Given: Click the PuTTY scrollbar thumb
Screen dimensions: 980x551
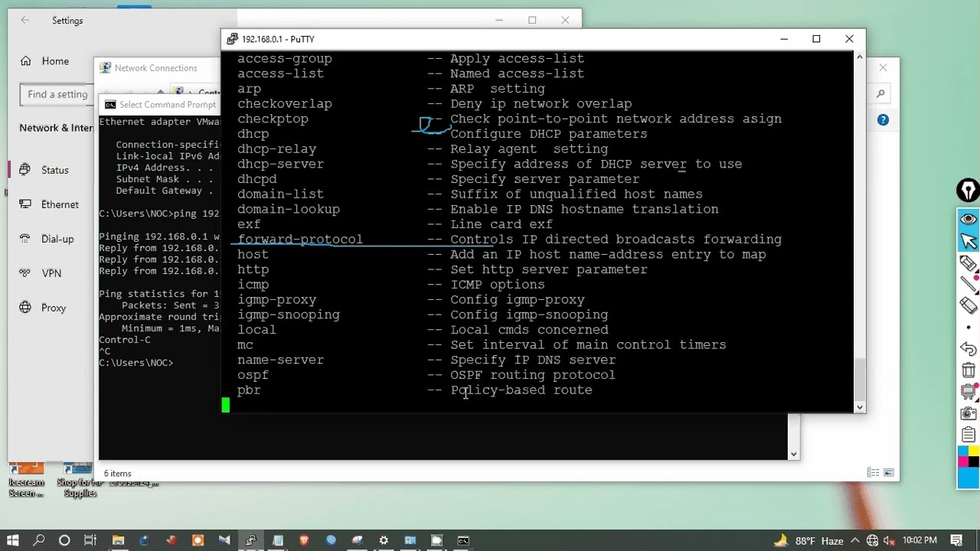Looking at the screenshot, I should 860,379.
